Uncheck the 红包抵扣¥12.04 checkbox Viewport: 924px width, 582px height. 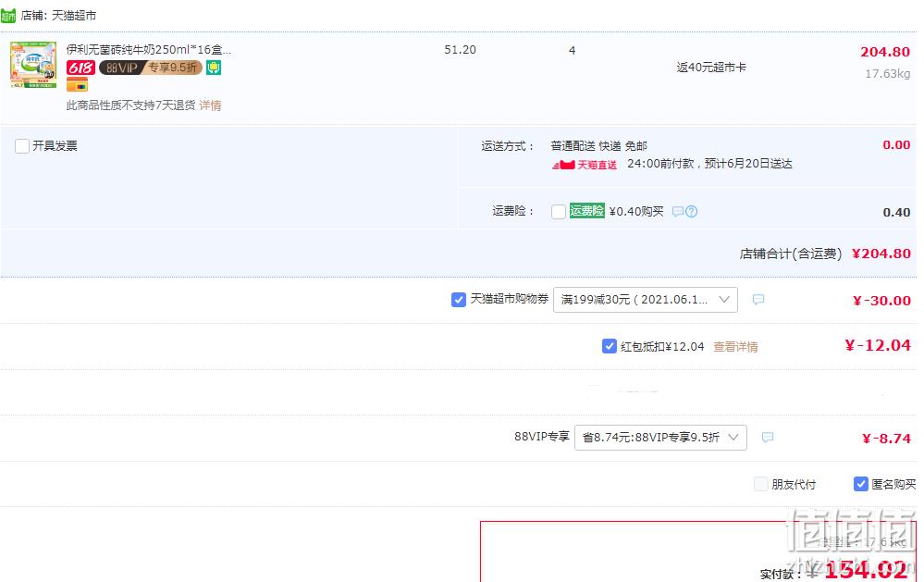pyautogui.click(x=610, y=346)
